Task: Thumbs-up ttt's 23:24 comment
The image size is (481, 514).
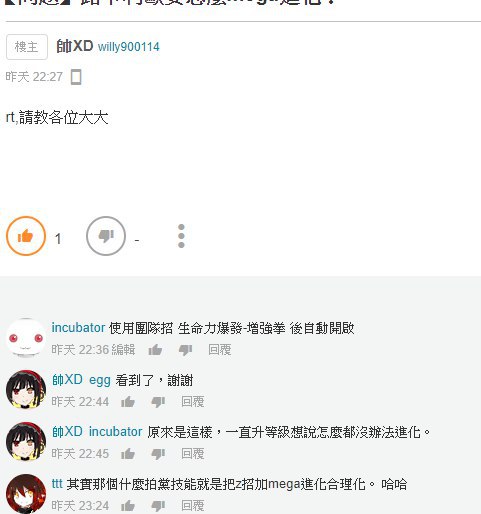Action: [128, 506]
